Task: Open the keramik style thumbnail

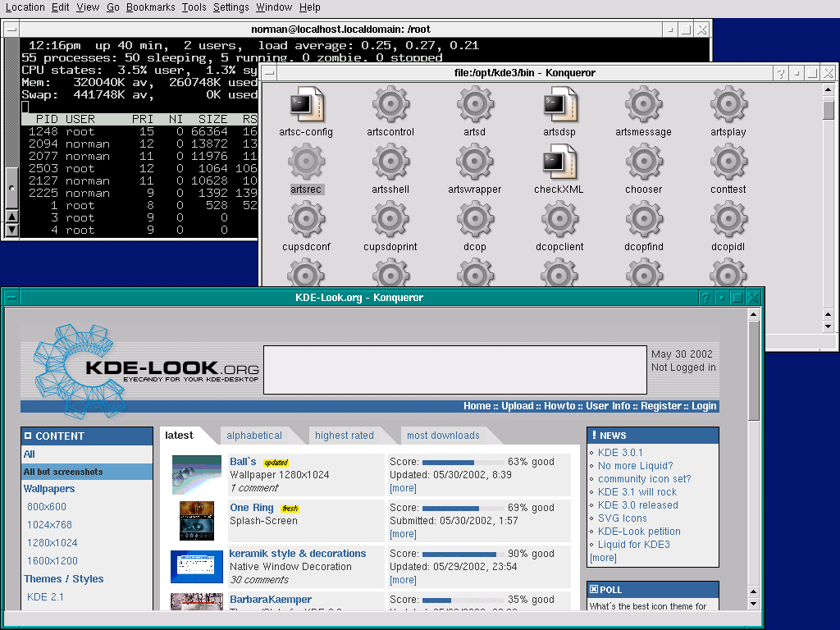Action: (x=197, y=566)
